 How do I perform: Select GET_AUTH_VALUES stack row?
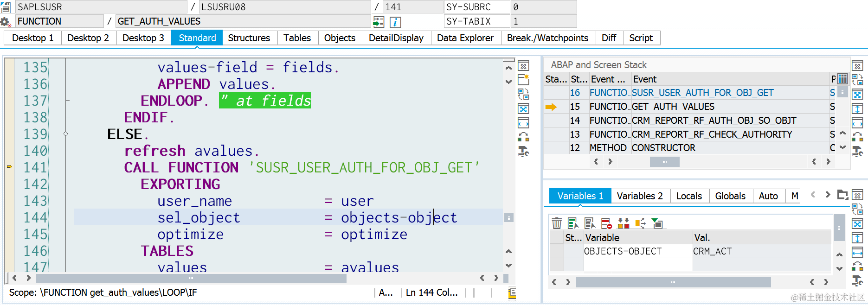[x=689, y=107]
